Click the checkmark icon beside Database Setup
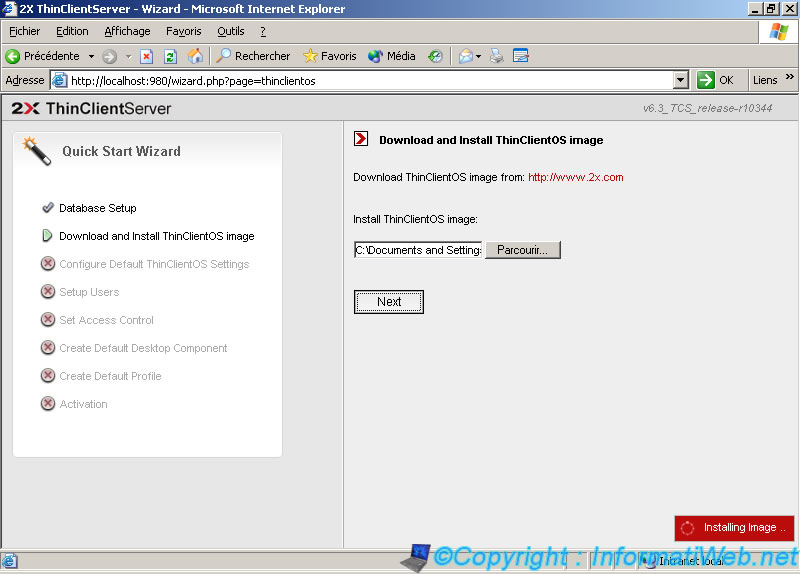This screenshot has width=800, height=574. coord(48,207)
